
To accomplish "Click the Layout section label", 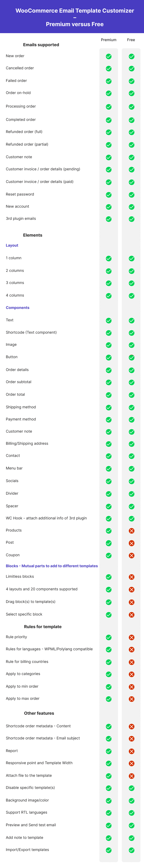I will 12,245.
